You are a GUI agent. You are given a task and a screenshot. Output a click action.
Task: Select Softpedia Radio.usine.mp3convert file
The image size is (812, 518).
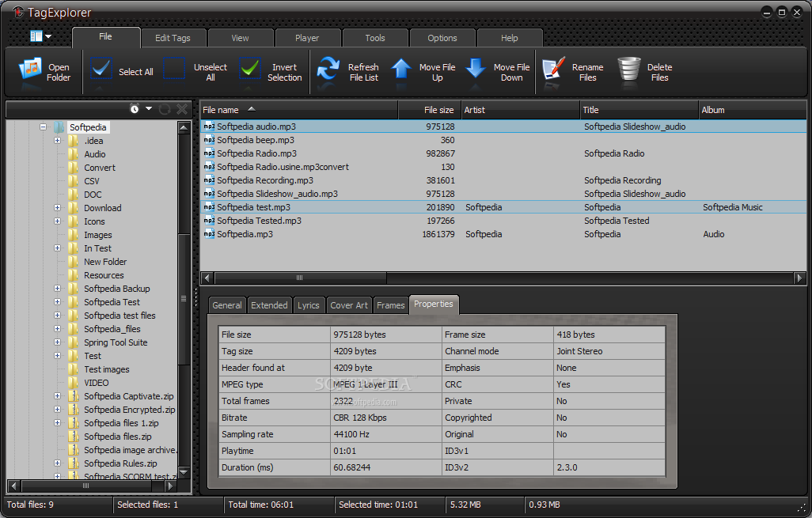click(x=503, y=167)
